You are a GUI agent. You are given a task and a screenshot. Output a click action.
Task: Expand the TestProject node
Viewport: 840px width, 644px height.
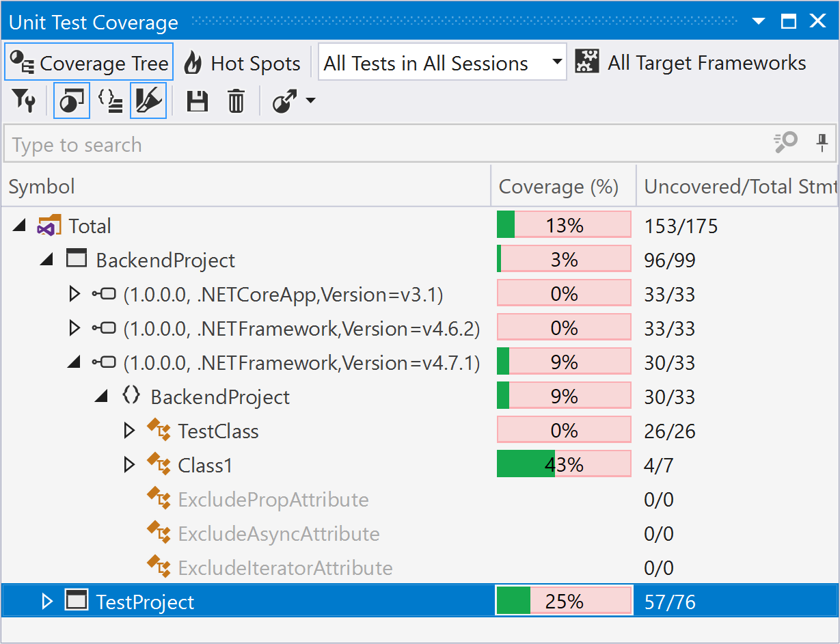[46, 601]
